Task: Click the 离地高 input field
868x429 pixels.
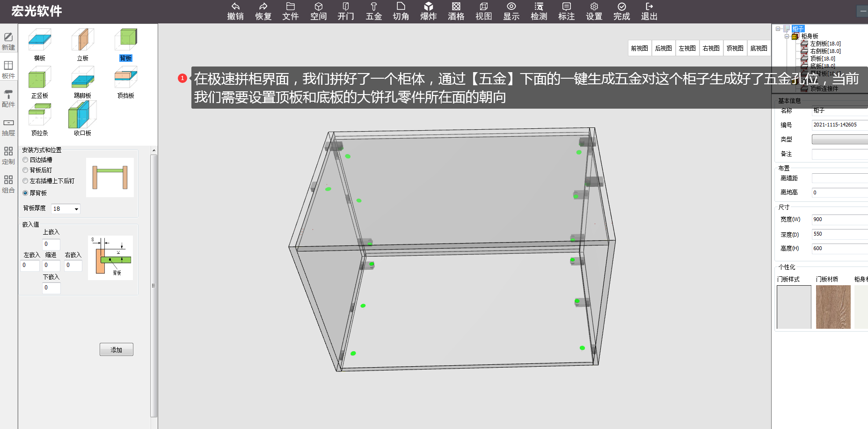Action: (x=840, y=192)
